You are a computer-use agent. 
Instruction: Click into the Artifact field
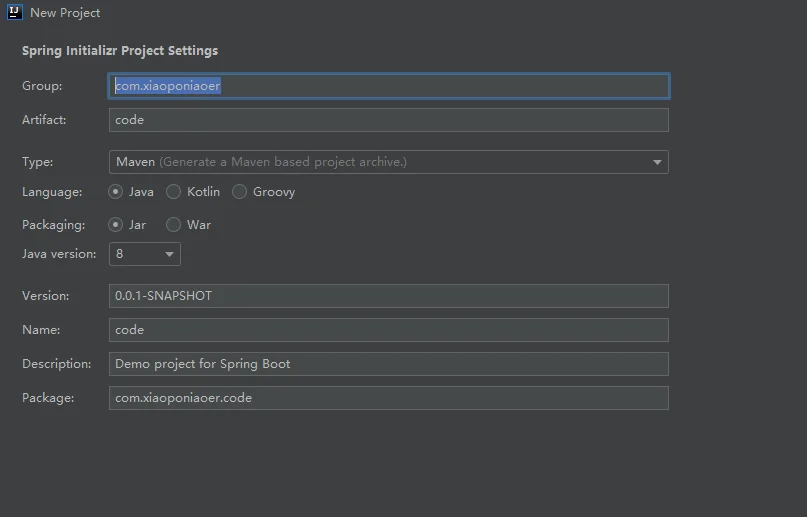tap(389, 120)
